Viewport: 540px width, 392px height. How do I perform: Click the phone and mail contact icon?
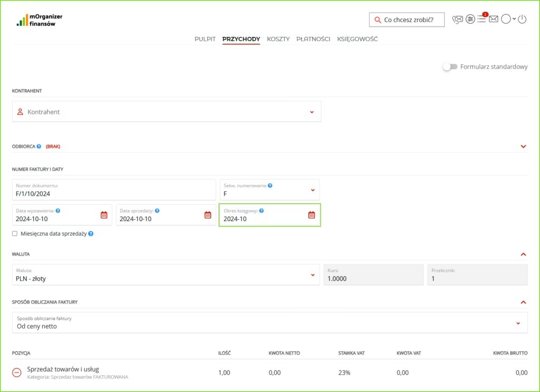(x=457, y=20)
